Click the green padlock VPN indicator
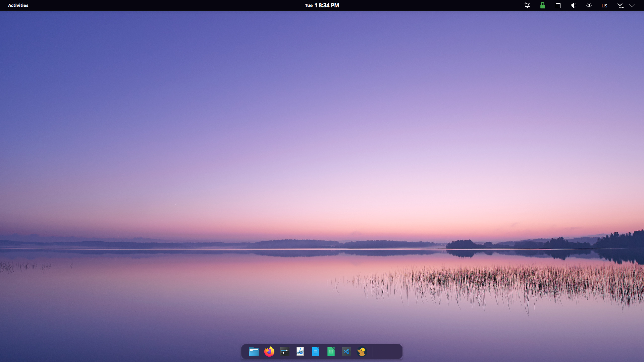The height and width of the screenshot is (362, 644). pyautogui.click(x=542, y=5)
